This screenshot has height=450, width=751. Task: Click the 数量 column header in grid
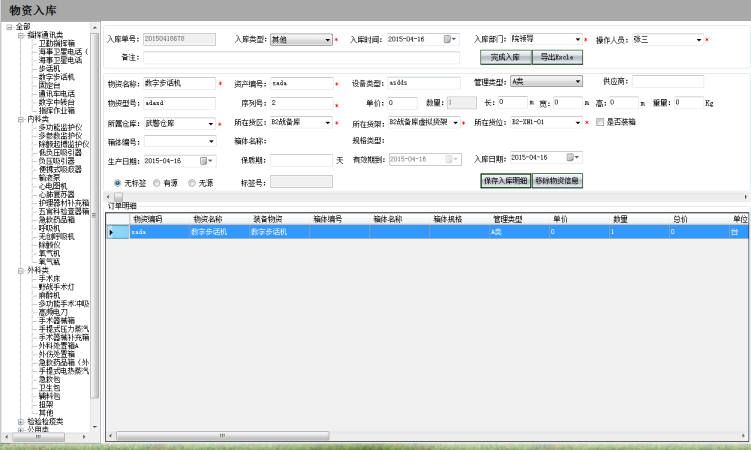(x=639, y=219)
